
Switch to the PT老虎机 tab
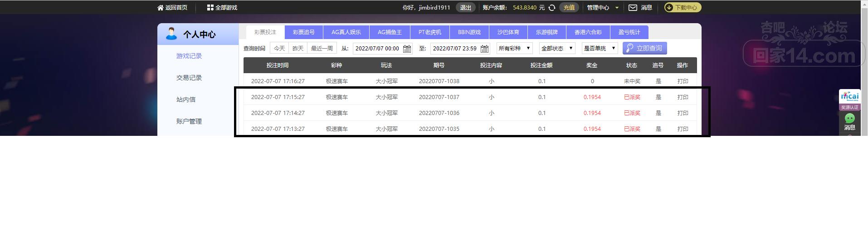click(x=430, y=32)
